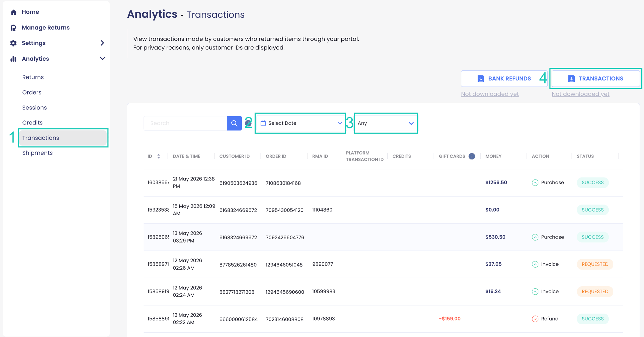Click the download icon on Bank Refunds
This screenshot has height=337, width=644.
[481, 78]
